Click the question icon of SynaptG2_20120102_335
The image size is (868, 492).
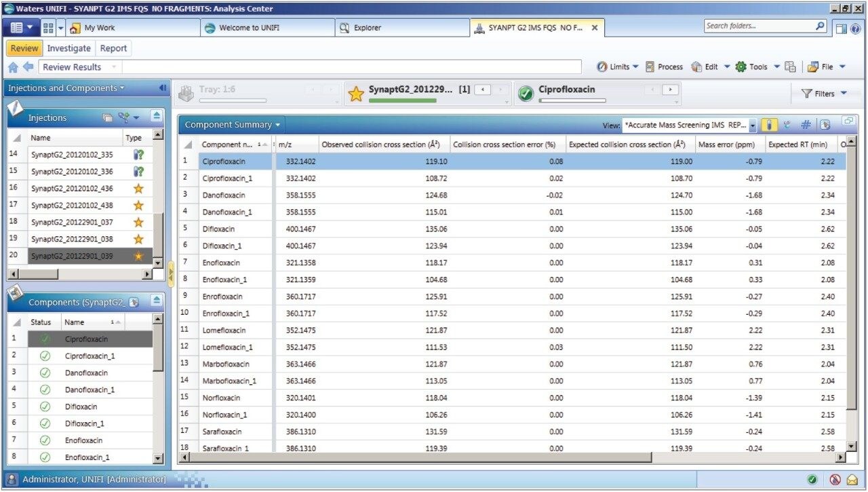coord(138,154)
